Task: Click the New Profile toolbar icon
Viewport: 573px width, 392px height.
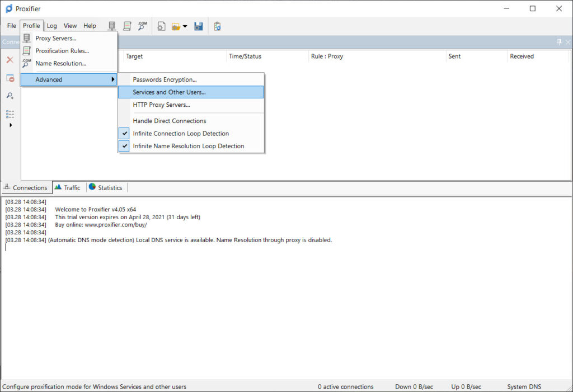Action: point(161,26)
